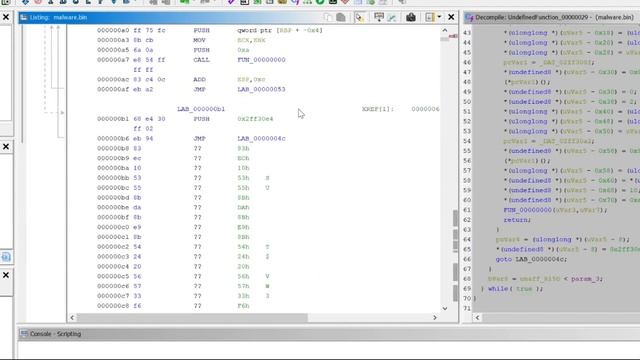Click the blue icon in left side panel
Viewport: 640px width, 360px height.
[6, 257]
